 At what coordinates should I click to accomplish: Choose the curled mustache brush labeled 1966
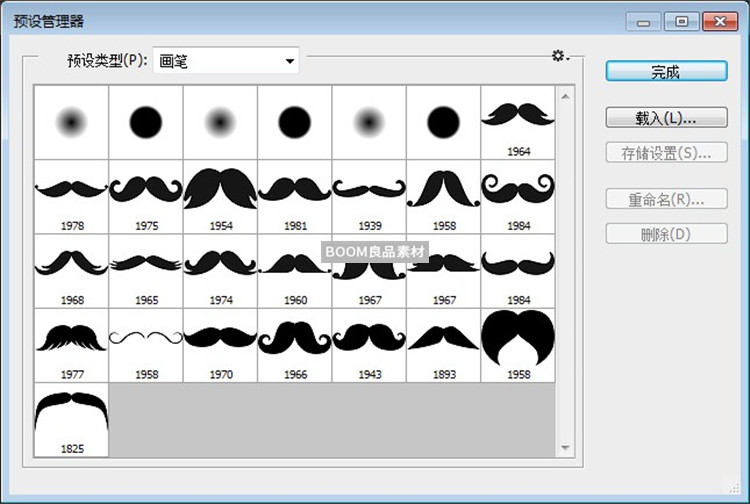click(294, 345)
